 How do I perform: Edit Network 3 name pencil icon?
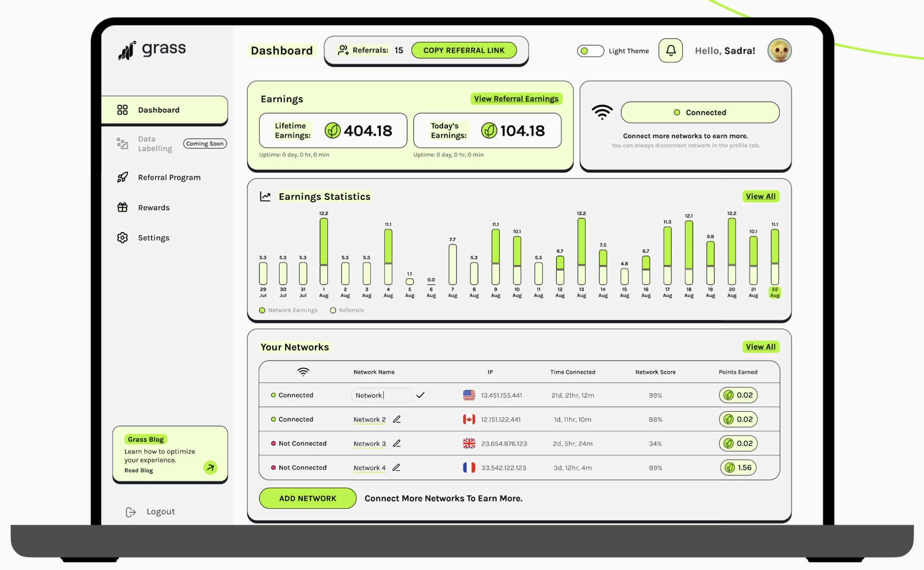[396, 443]
